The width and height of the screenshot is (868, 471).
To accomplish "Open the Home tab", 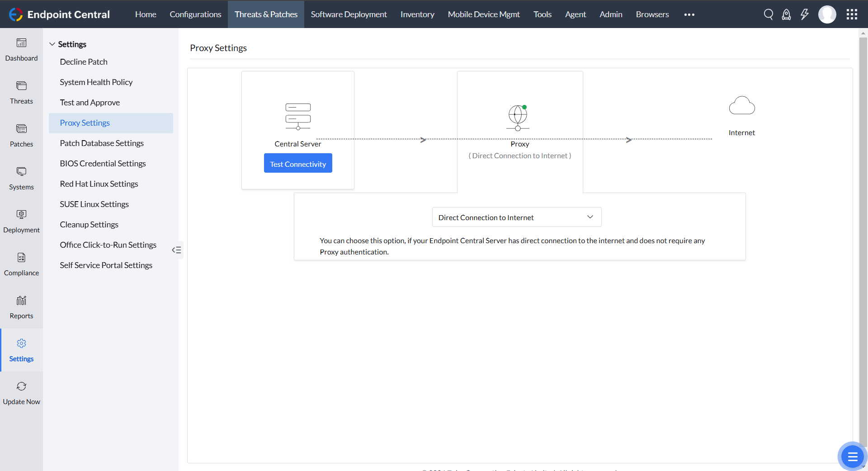I will [146, 14].
